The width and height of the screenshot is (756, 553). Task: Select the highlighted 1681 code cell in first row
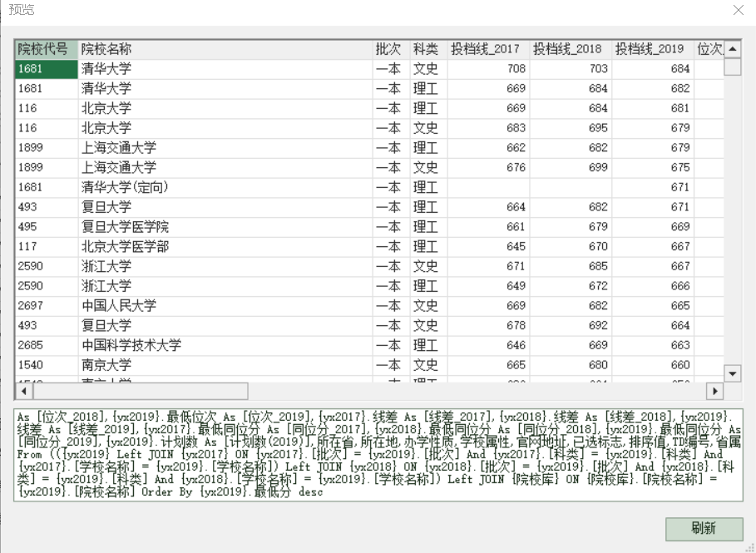(x=46, y=69)
